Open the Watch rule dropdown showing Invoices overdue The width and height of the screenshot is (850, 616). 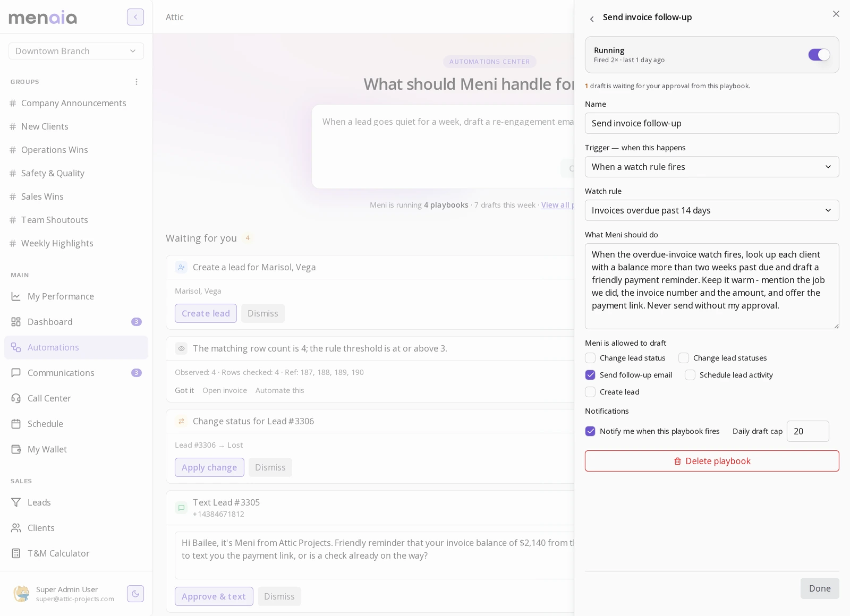click(712, 210)
